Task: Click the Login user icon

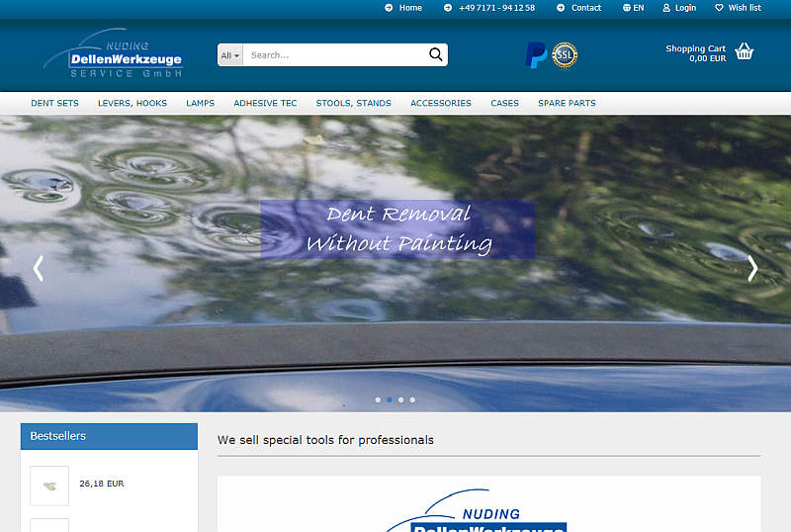Action: tap(666, 8)
